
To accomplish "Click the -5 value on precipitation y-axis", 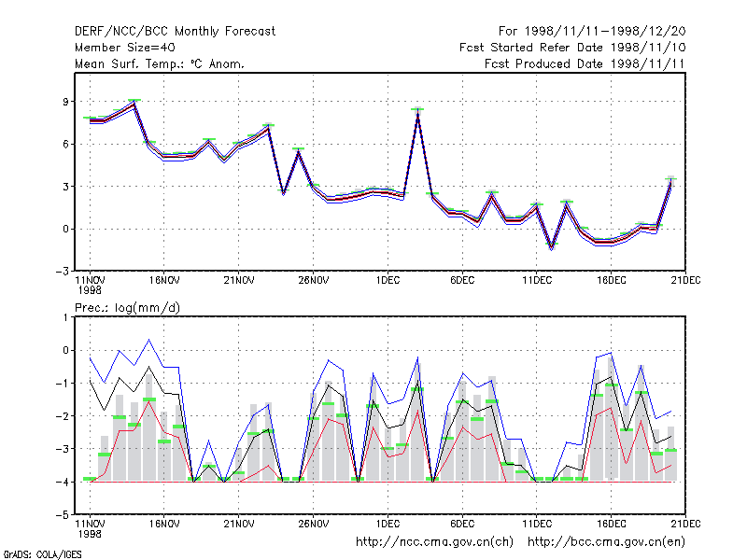I will pyautogui.click(x=63, y=515).
